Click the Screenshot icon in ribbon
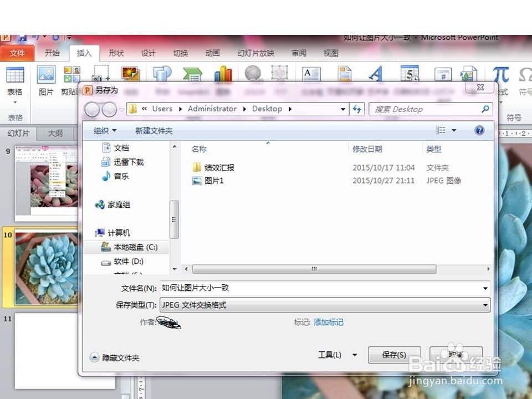 click(x=101, y=73)
